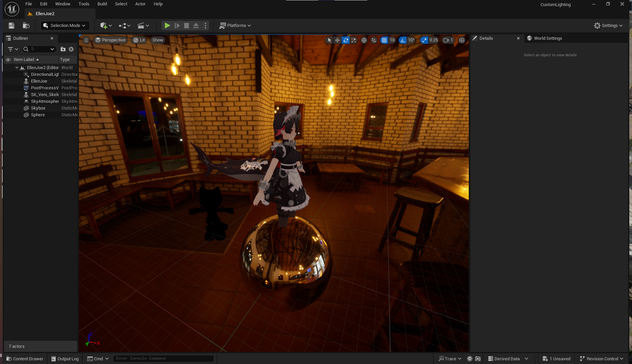Open the Revision Control menu
This screenshot has width=632, height=364.
tap(601, 359)
